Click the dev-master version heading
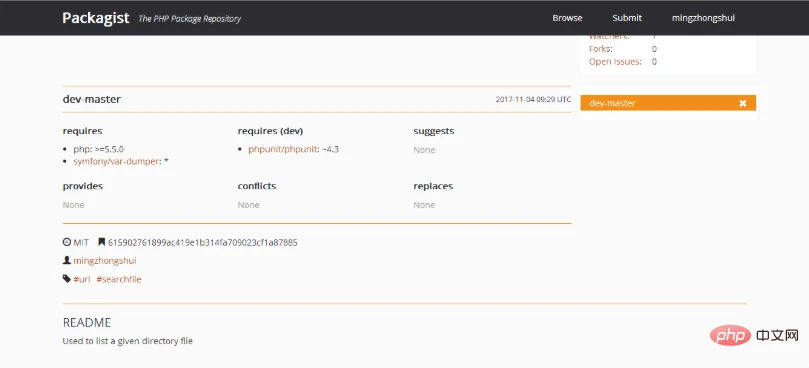Screen dimensions: 809x368 [92, 99]
